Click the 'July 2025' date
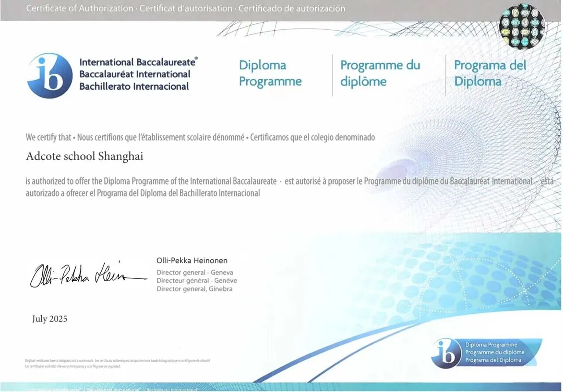Screen dimensions: 563x392 (x=50, y=319)
